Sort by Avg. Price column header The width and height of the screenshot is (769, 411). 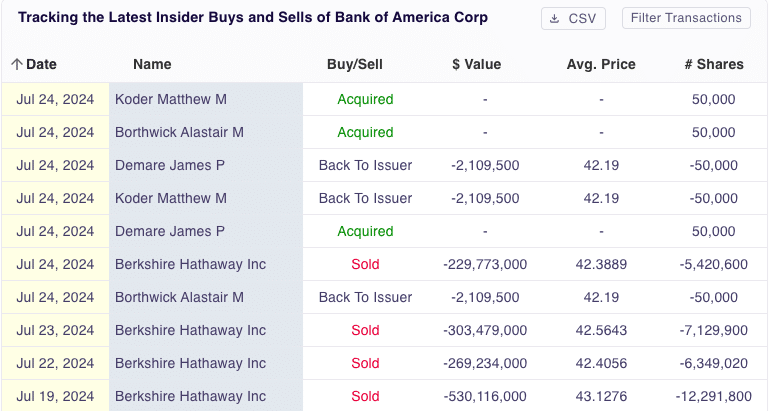coord(600,64)
